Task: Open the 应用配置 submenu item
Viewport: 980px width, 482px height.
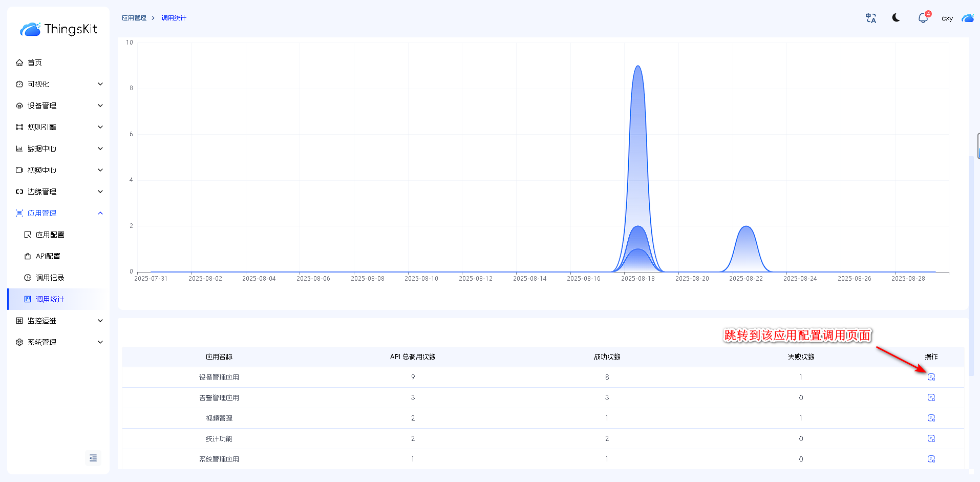Action: coord(50,235)
